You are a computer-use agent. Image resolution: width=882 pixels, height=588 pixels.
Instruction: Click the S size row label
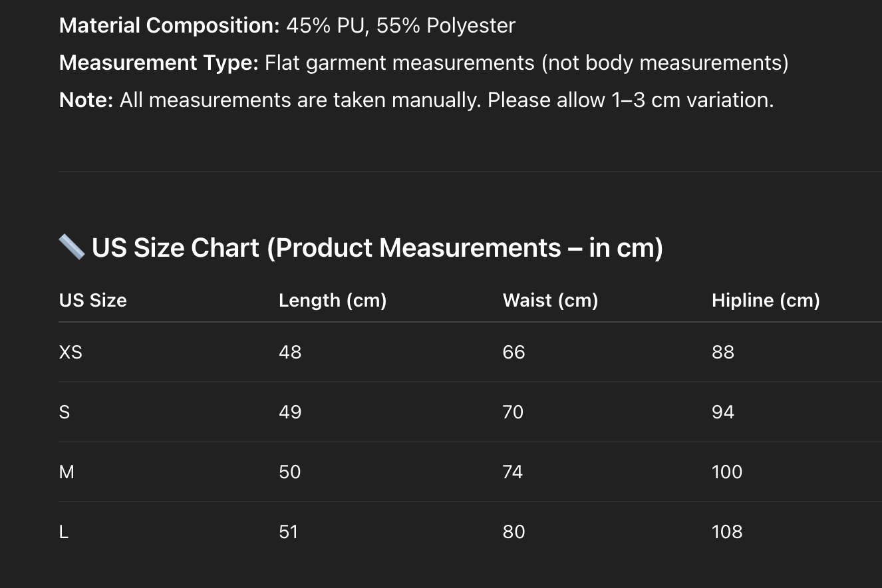pos(65,412)
